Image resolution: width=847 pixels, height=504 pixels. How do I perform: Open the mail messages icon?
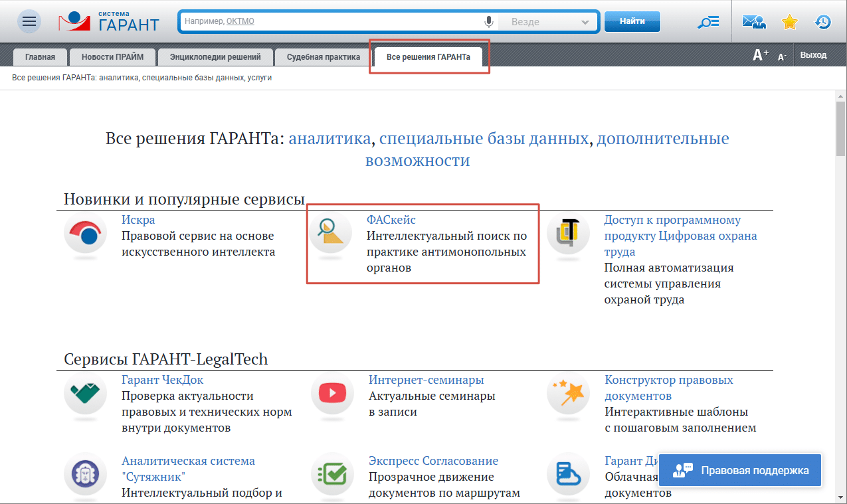(x=753, y=22)
